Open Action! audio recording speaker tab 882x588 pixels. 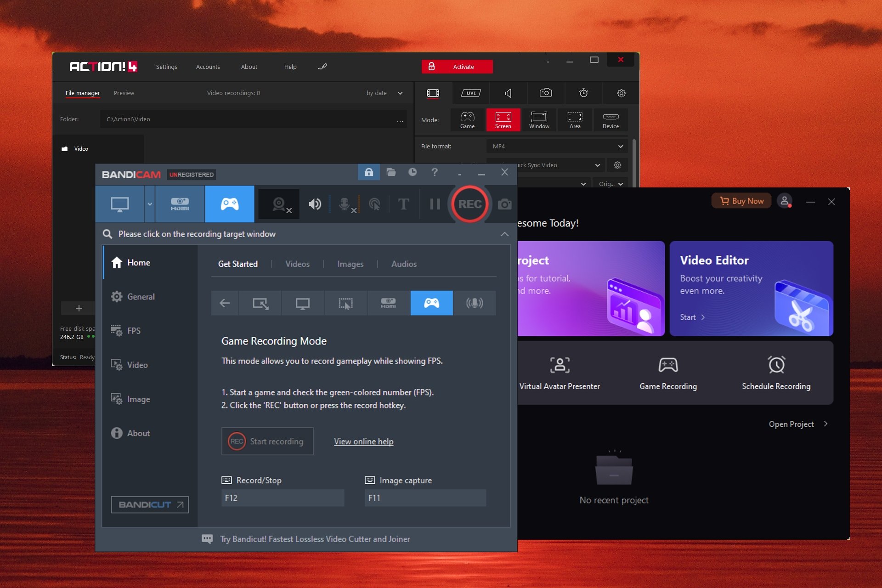(508, 93)
